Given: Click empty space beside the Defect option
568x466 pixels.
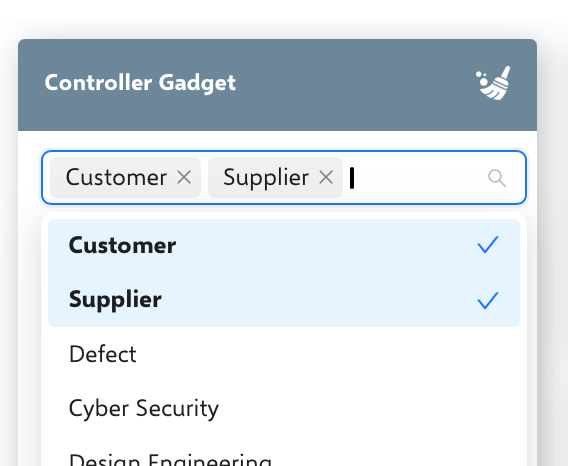Looking at the screenshot, I should point(326,354).
